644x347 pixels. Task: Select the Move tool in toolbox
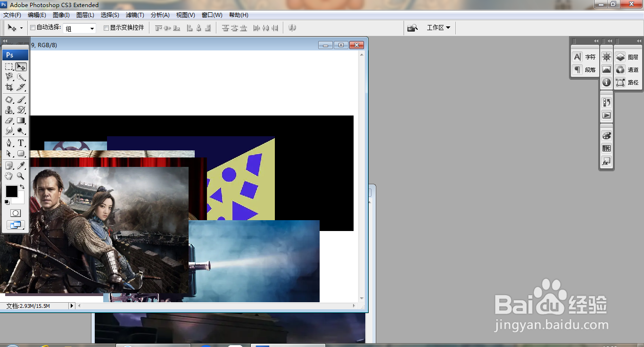tap(21, 67)
